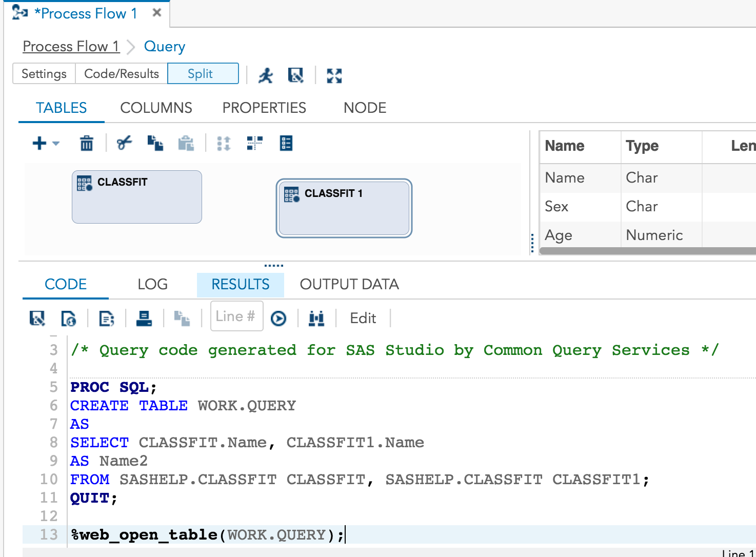Switch to Code/Results view mode
This screenshot has height=557, width=756.
[122, 73]
